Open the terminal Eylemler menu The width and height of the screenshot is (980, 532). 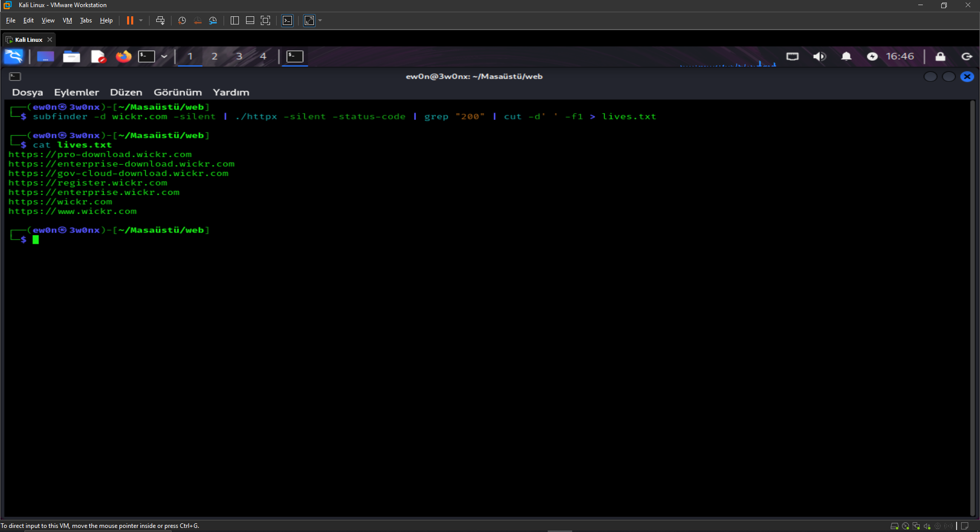click(x=77, y=92)
